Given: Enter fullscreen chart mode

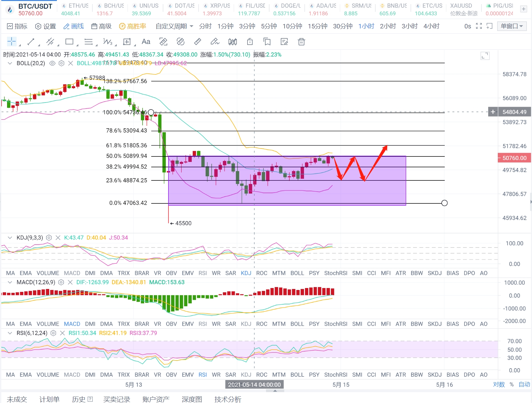Looking at the screenshot, I should pos(479,26).
